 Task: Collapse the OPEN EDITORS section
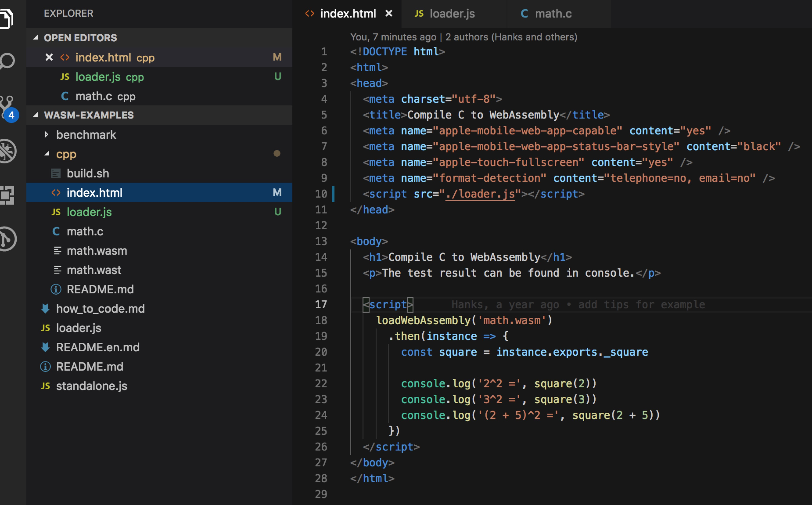[35, 38]
